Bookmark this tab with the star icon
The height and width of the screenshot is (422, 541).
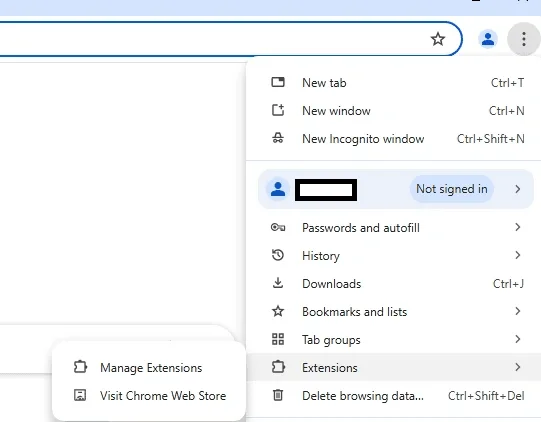438,39
